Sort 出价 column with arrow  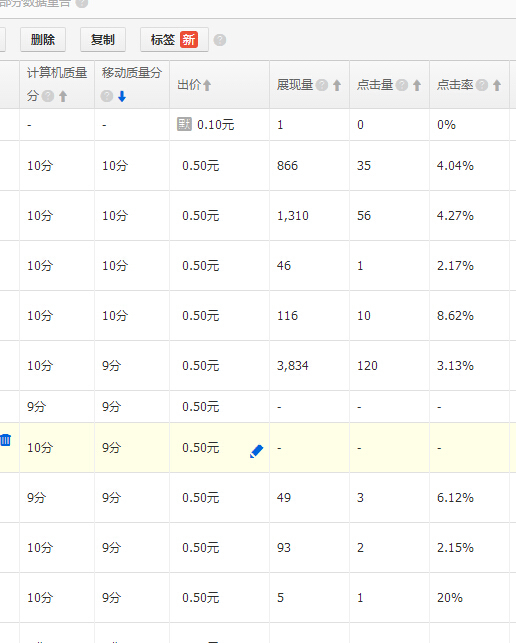tap(207, 85)
